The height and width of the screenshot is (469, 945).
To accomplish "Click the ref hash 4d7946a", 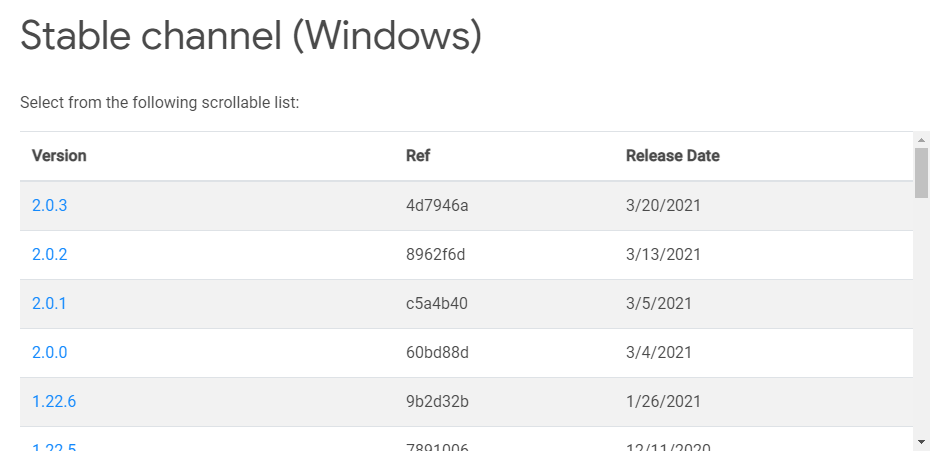I will click(437, 206).
